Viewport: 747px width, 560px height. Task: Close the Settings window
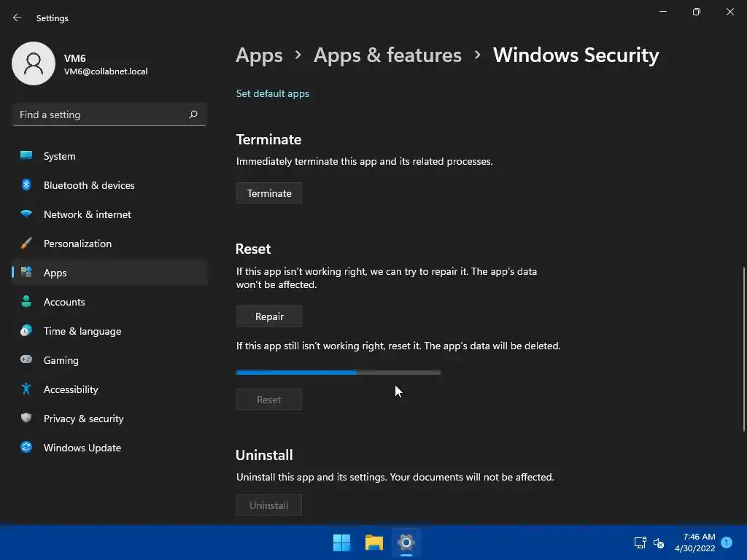click(x=729, y=12)
